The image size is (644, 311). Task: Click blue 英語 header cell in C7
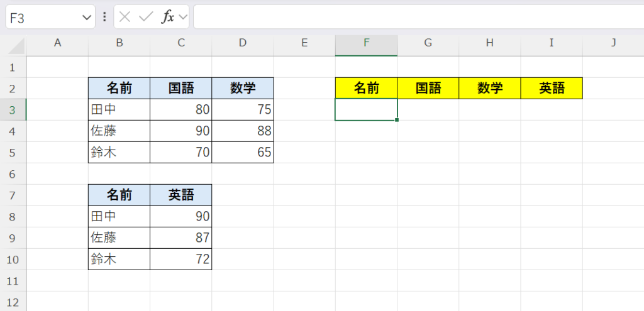[x=181, y=195]
